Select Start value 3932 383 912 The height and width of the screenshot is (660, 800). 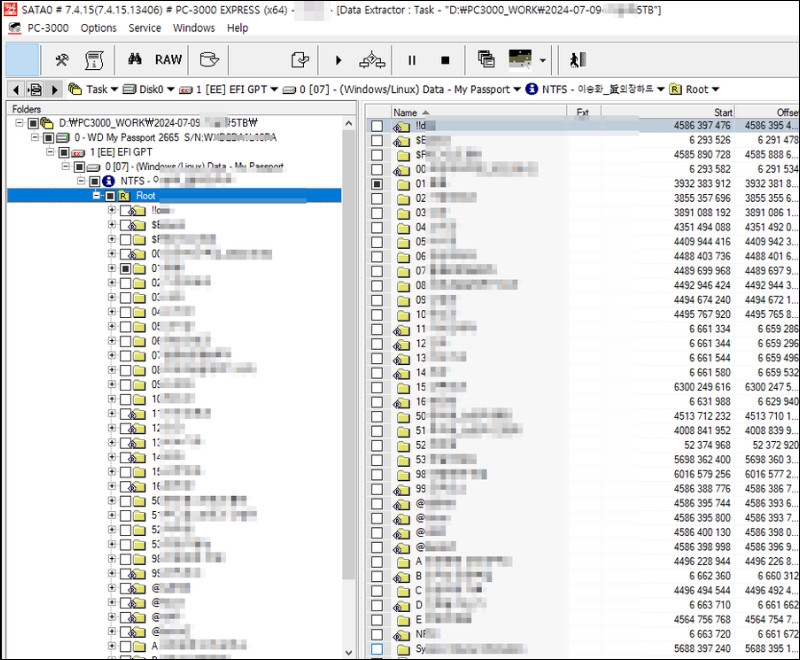[x=702, y=184]
